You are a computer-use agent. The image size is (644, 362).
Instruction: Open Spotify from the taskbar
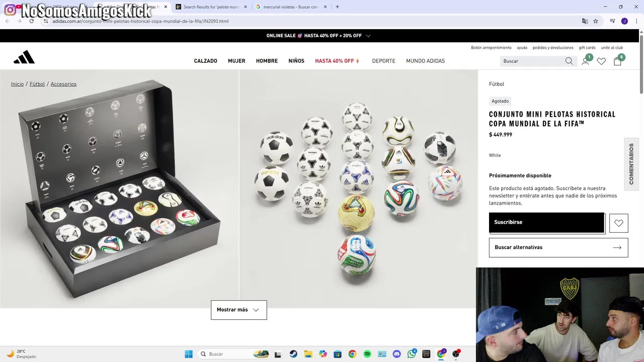pyautogui.click(x=367, y=354)
